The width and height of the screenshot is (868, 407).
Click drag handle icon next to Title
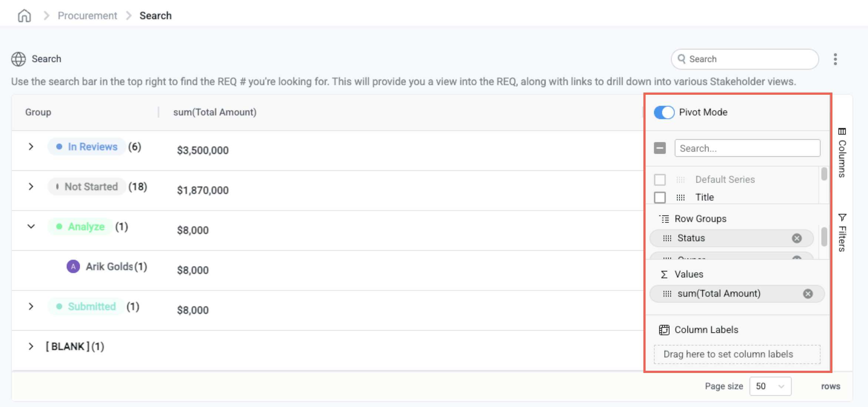[x=680, y=198]
